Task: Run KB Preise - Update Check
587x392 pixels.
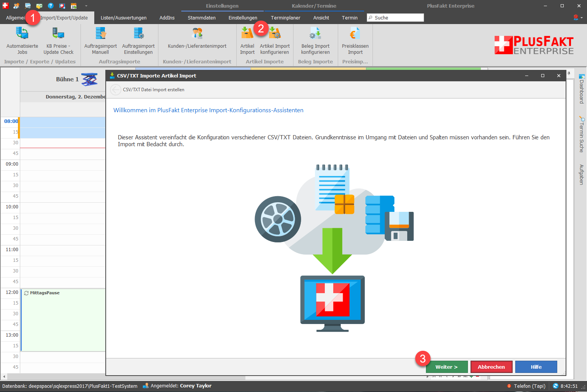Action: (58, 41)
